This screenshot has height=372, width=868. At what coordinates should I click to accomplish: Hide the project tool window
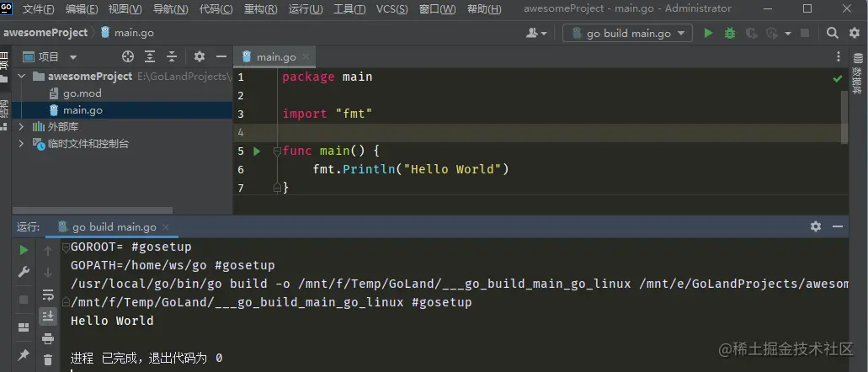(221, 56)
